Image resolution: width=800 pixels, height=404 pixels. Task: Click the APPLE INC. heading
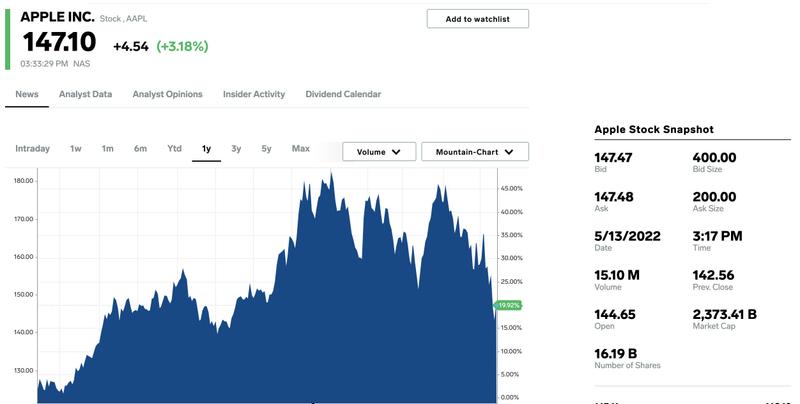(x=57, y=17)
